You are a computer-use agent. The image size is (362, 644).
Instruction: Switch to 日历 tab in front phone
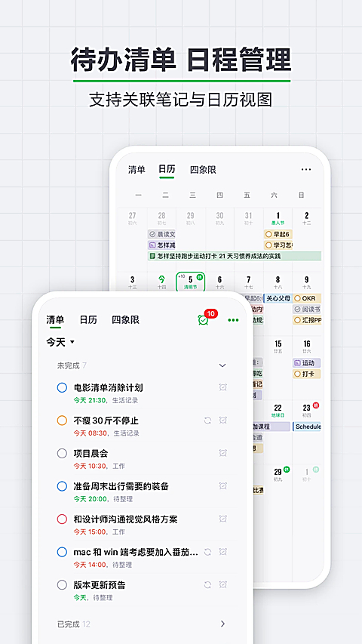(87, 320)
